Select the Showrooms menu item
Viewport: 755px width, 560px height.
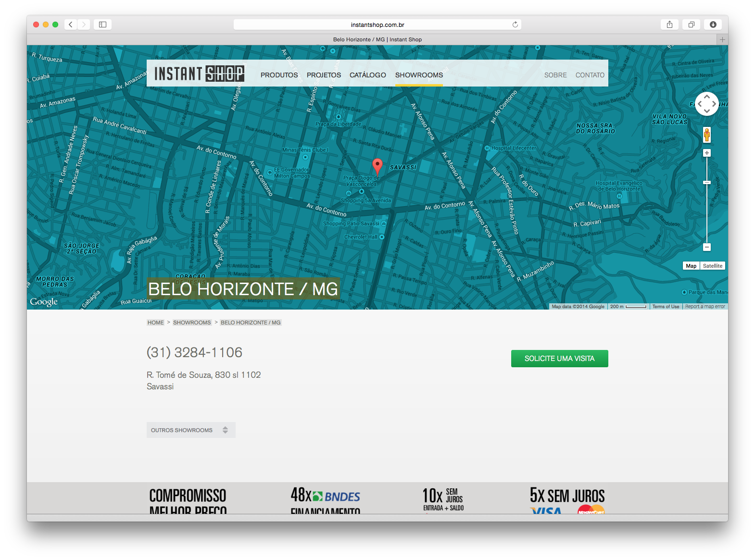pyautogui.click(x=419, y=75)
